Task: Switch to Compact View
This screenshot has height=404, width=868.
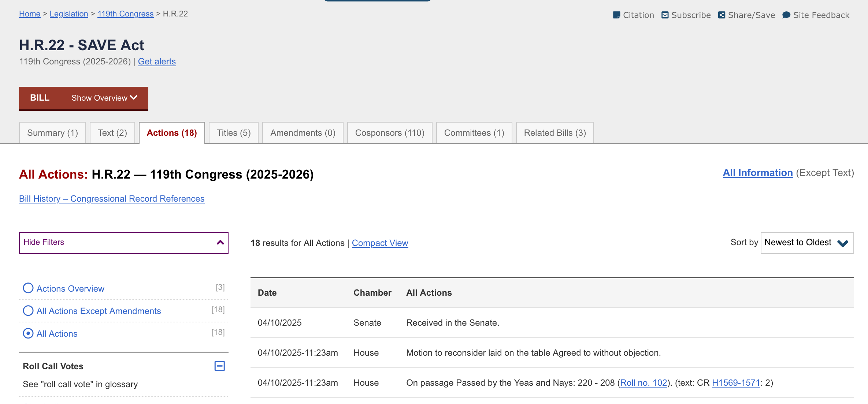Action: click(x=380, y=243)
